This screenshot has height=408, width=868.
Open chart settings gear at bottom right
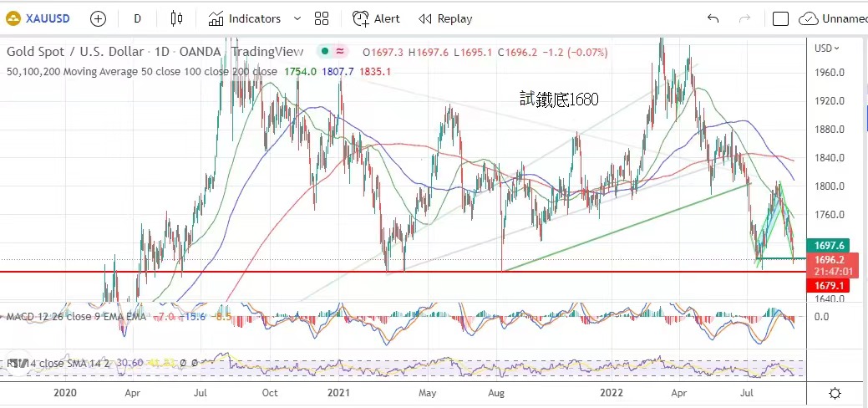[x=834, y=393]
